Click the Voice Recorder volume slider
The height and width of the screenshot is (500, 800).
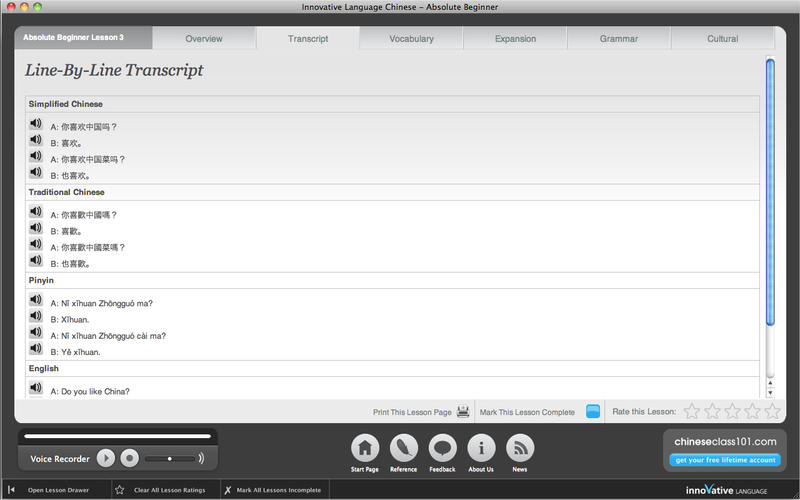click(x=170, y=459)
